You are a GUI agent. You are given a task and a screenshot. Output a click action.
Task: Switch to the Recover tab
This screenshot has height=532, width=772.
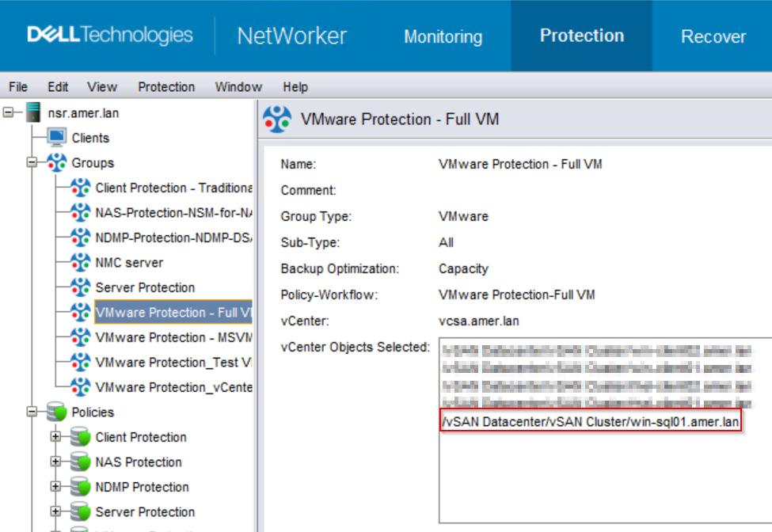[713, 36]
